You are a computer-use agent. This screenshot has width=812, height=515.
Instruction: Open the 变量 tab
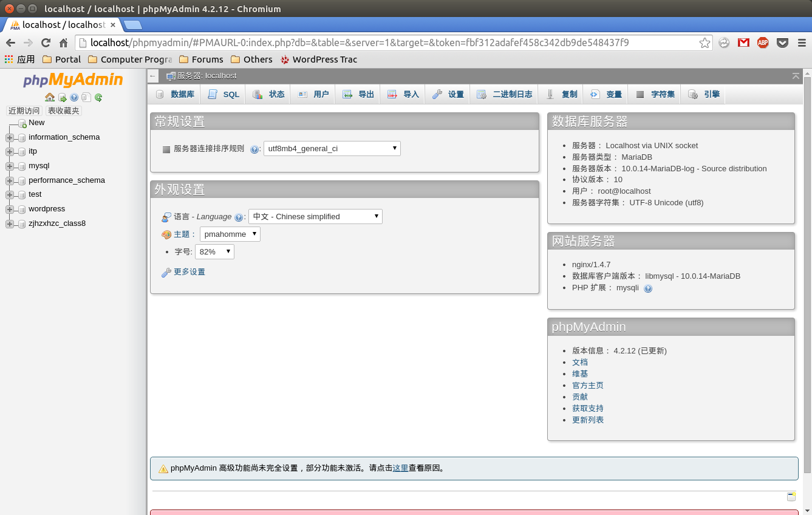point(606,94)
